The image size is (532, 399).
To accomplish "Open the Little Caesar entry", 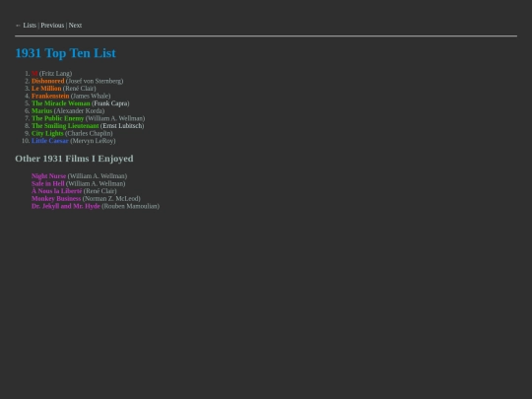I will [x=50, y=141].
